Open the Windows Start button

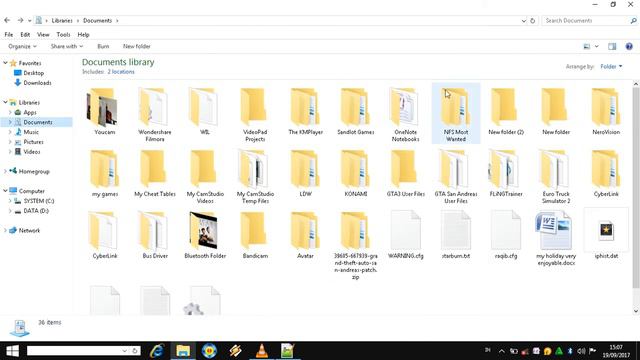(12, 351)
